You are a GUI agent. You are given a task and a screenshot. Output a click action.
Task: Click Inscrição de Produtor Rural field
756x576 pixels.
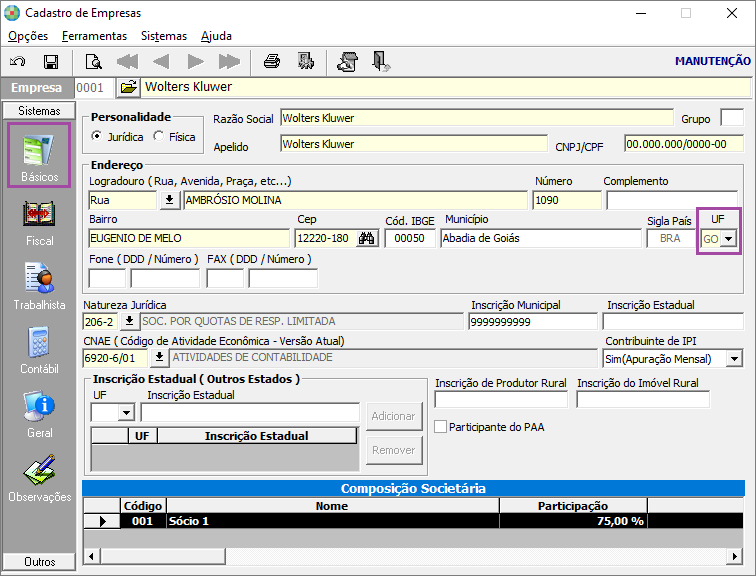point(501,400)
